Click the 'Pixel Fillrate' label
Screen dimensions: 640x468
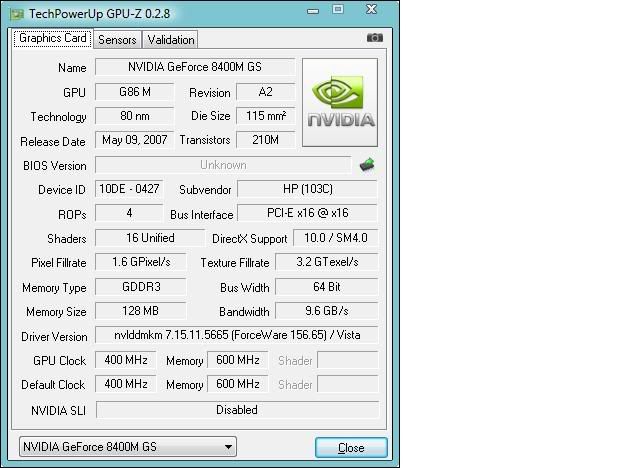[59, 263]
